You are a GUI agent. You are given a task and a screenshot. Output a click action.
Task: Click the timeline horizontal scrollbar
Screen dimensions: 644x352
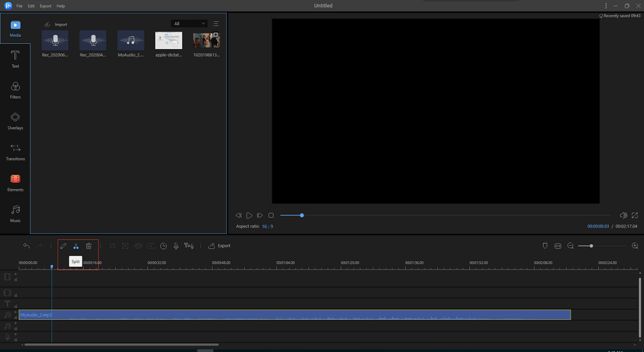(x=121, y=345)
